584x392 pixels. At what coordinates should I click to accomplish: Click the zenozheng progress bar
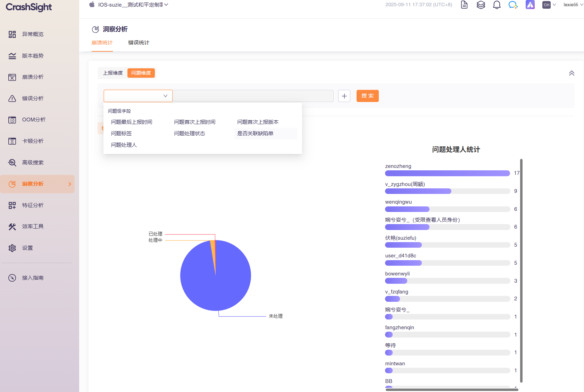(447, 173)
